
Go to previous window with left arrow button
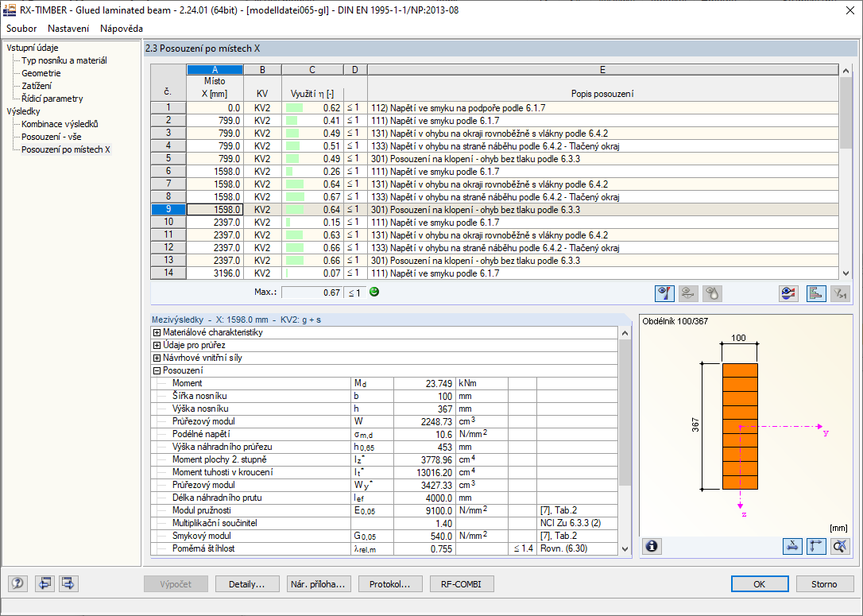pyautogui.click(x=45, y=583)
